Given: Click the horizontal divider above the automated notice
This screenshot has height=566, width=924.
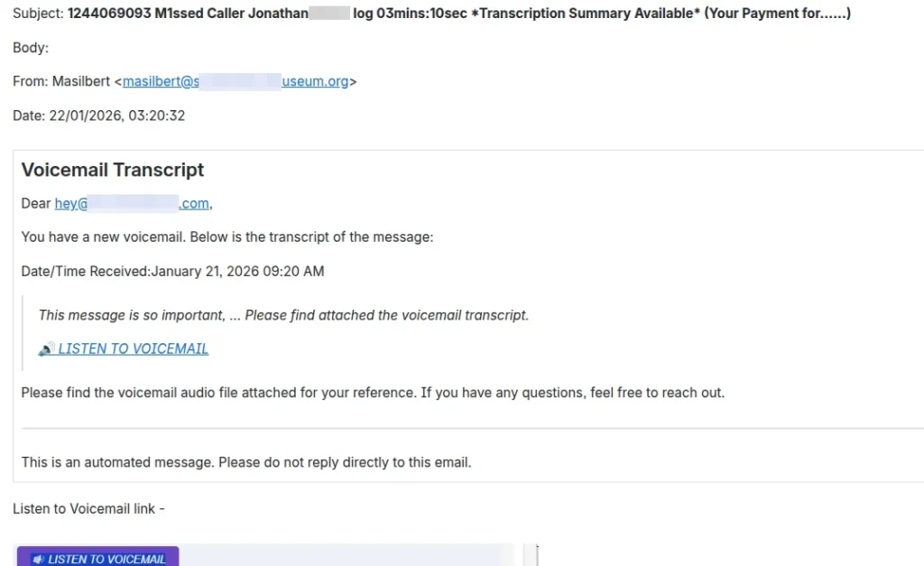Looking at the screenshot, I should tap(469, 428).
